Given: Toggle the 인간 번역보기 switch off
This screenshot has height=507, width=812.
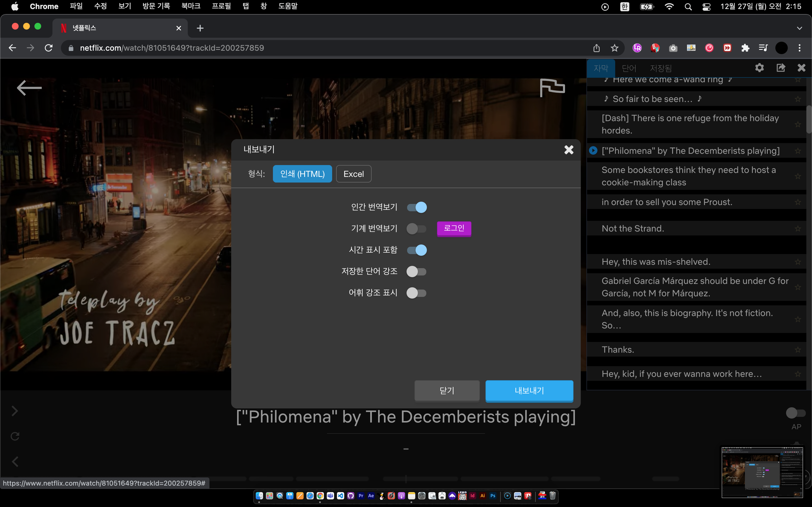Looking at the screenshot, I should click(x=416, y=207).
